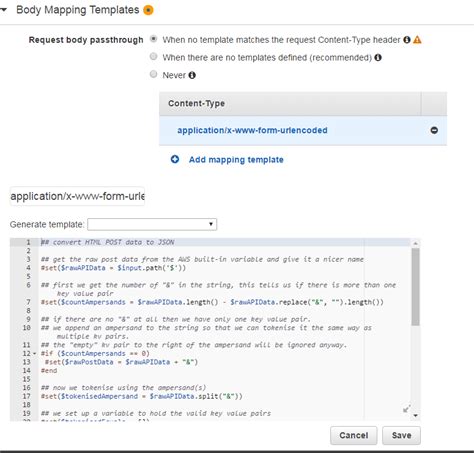The height and width of the screenshot is (453, 474).
Task: Select 'When there are no templates defined' radio
Action: (153, 56)
